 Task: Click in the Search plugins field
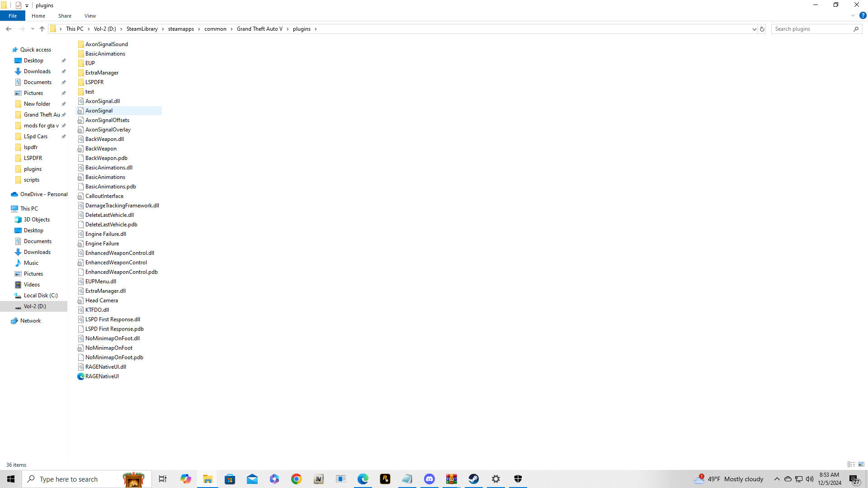[x=811, y=29]
